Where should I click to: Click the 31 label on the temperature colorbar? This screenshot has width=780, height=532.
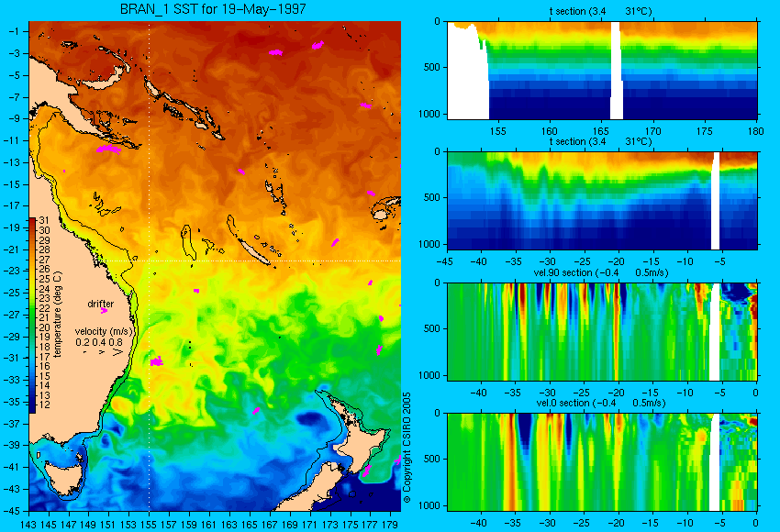click(x=44, y=220)
